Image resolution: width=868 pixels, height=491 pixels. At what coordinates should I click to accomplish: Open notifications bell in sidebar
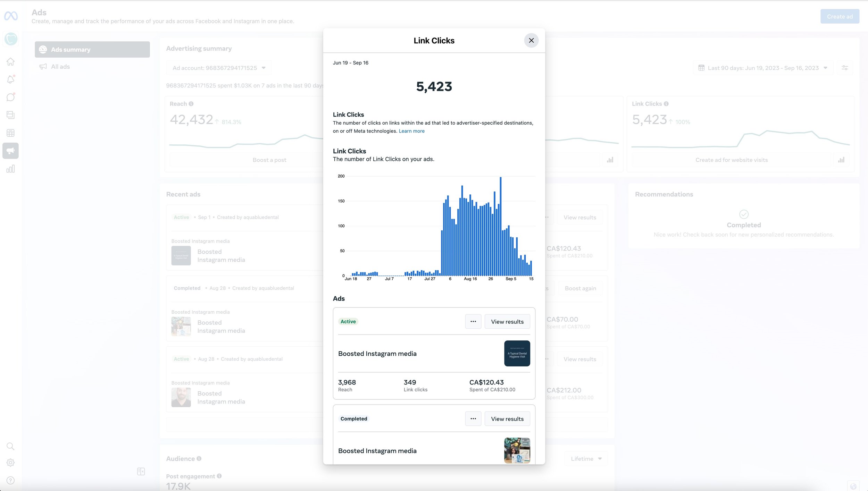pos(10,79)
